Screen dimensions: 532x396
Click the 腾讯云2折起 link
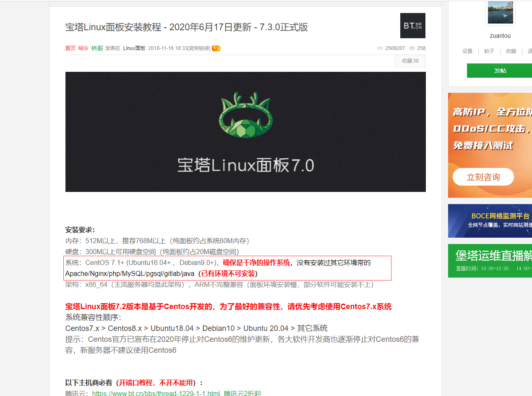coord(242,393)
